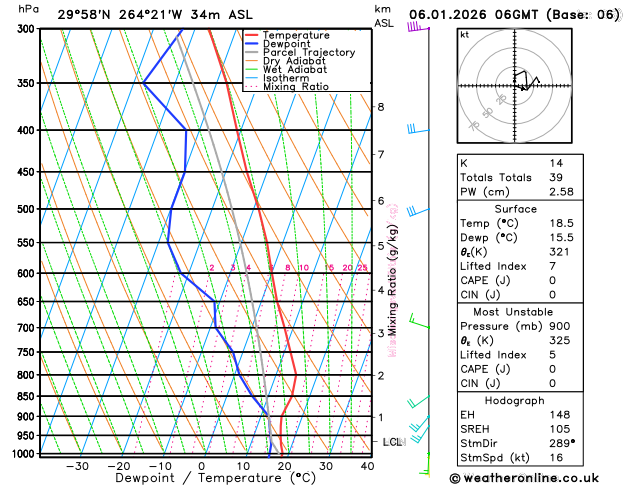Click the Dewpoint legend entry

(x=278, y=44)
